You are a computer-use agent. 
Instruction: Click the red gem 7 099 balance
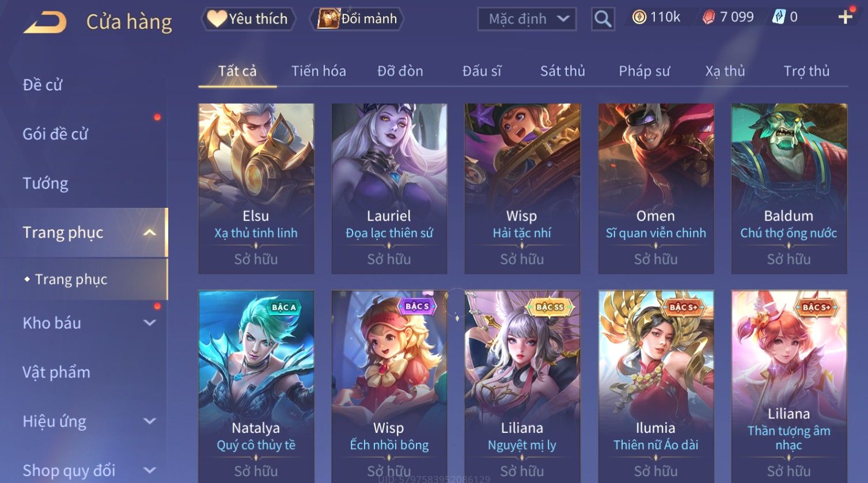728,17
